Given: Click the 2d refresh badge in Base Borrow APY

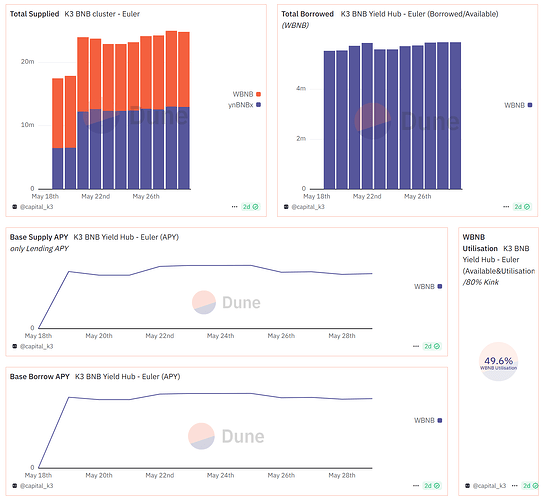Looking at the screenshot, I should pos(432,486).
